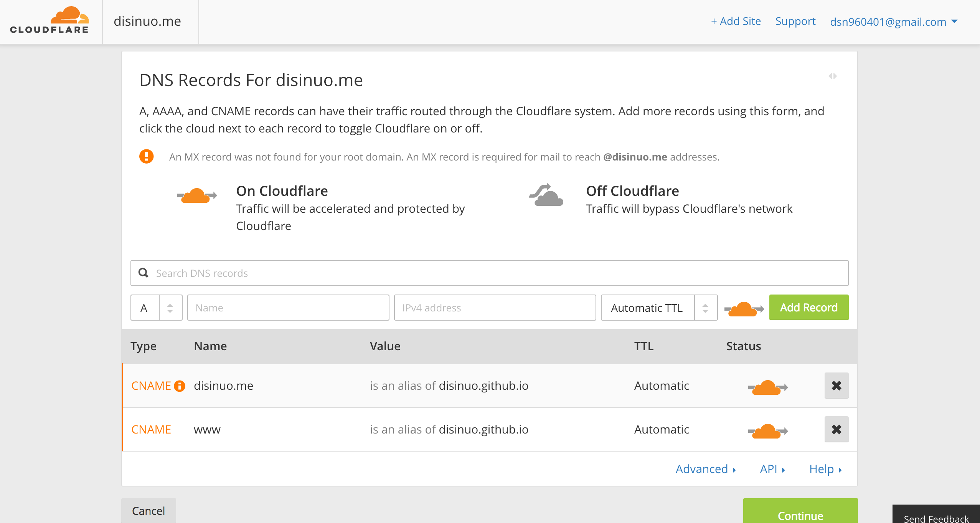Expand the dsn960401@gmail.com account menu
This screenshot has width=980, height=523.
894,22
